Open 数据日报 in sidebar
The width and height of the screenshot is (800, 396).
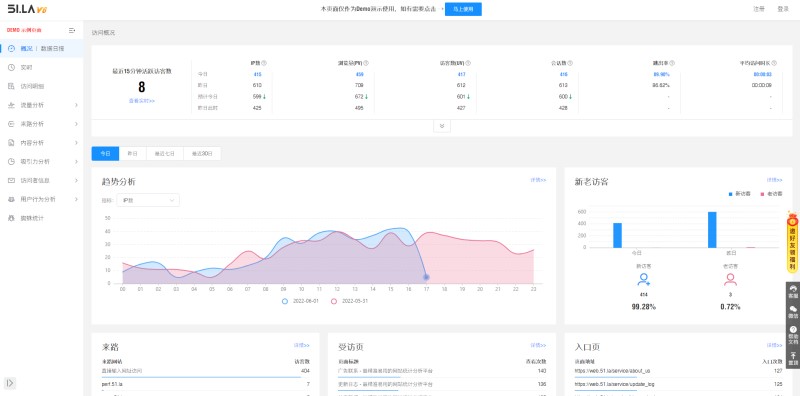click(x=52, y=48)
